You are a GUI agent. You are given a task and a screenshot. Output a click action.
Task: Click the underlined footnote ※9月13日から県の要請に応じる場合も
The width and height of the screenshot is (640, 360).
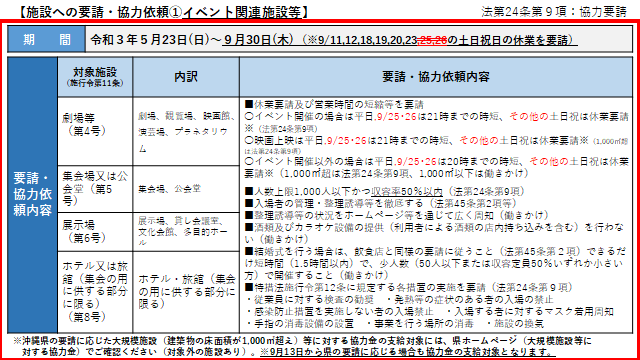(407, 351)
